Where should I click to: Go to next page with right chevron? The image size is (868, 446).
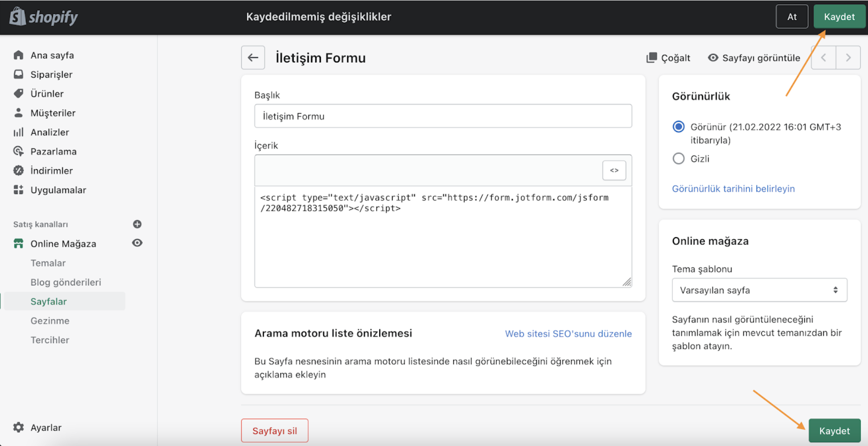848,58
